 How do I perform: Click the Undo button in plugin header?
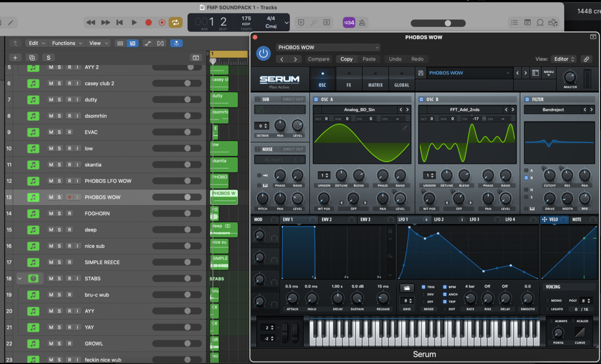(x=395, y=59)
